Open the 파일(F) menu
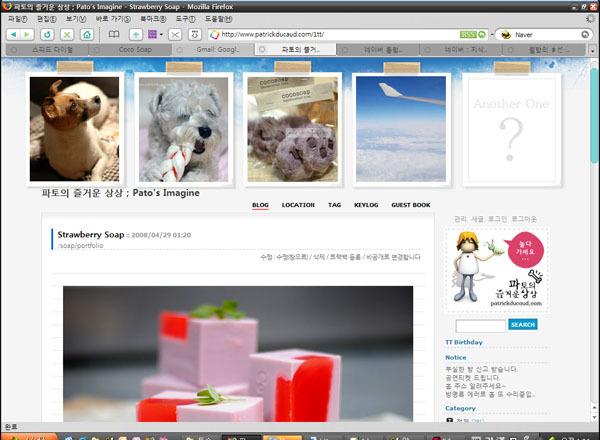This screenshot has width=600, height=440. [18, 19]
